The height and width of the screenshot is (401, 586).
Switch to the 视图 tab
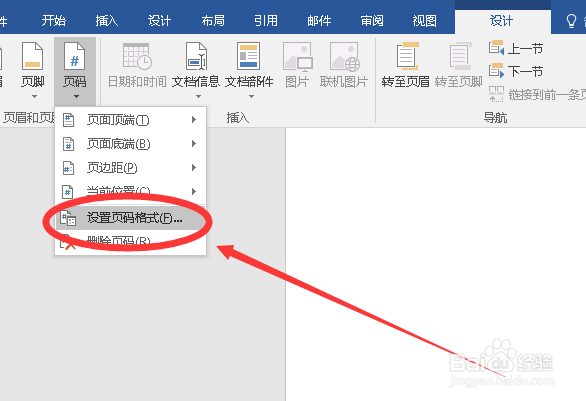click(x=425, y=21)
